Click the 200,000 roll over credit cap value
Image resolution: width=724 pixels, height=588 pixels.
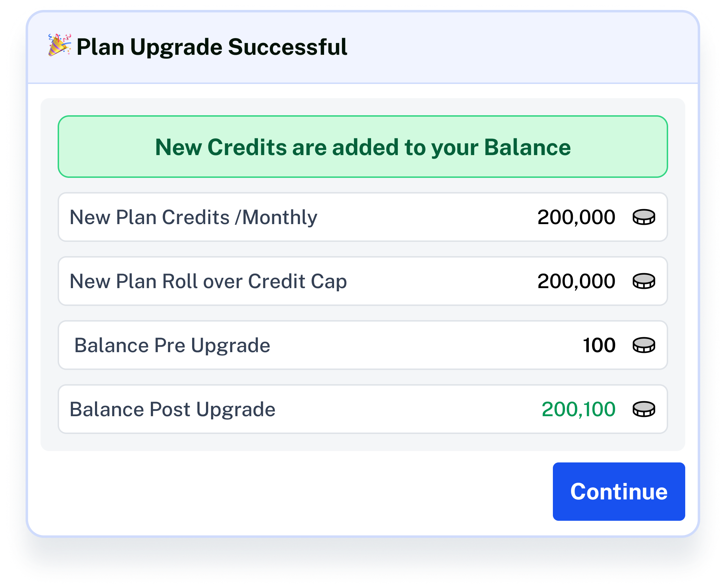pos(576,281)
